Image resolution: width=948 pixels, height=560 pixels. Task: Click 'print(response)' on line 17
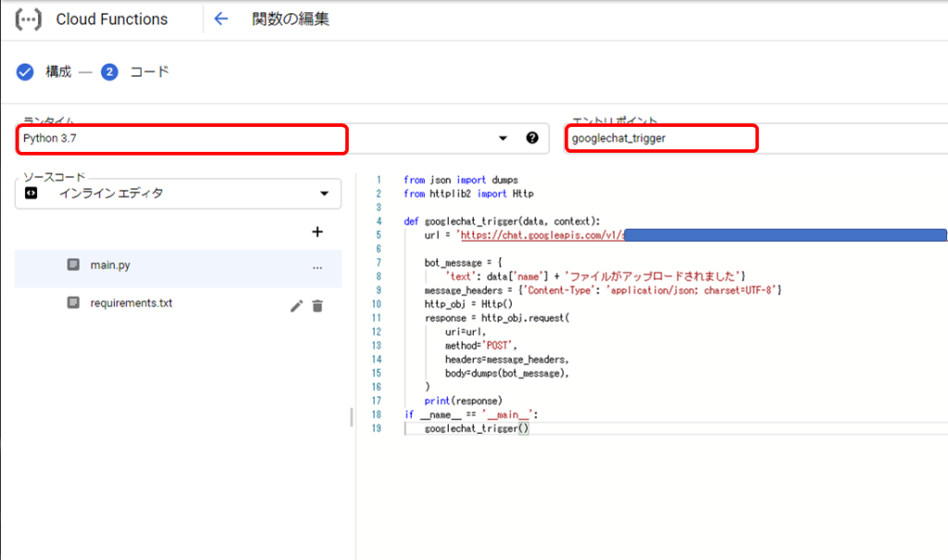click(x=463, y=401)
